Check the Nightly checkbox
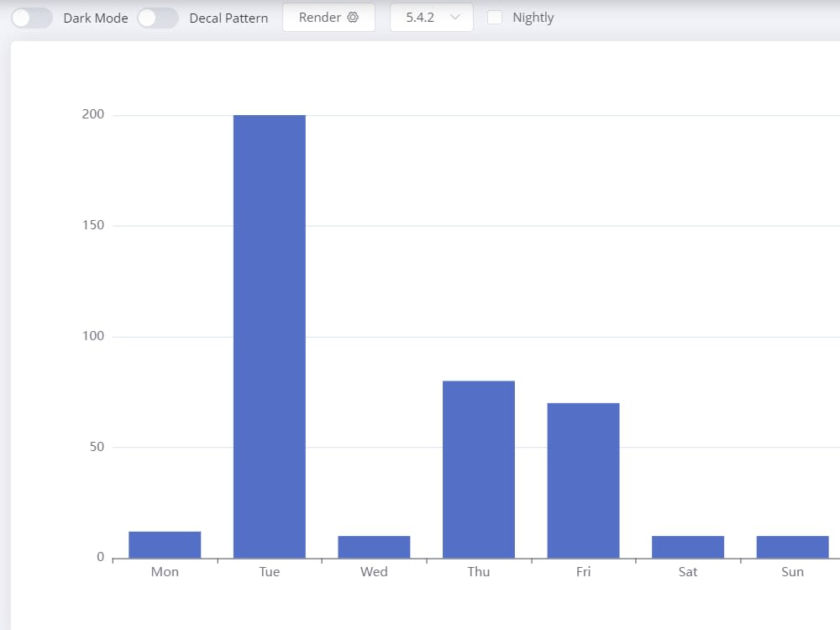 tap(495, 17)
